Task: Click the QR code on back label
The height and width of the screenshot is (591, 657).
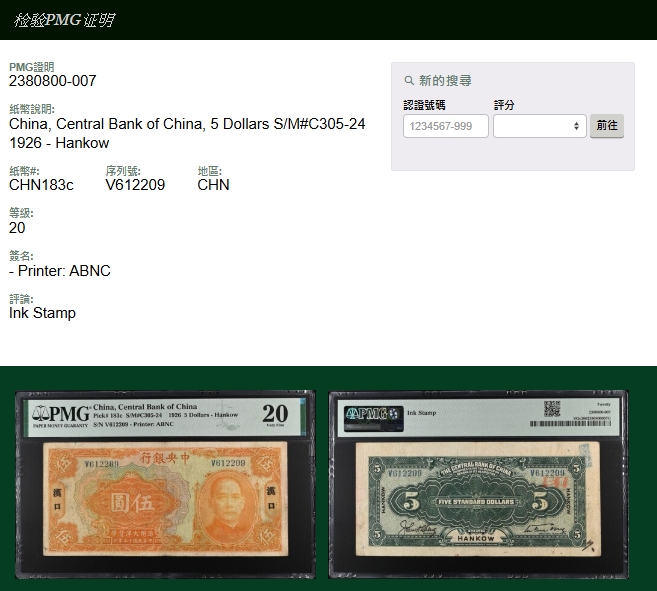Action: (551, 408)
